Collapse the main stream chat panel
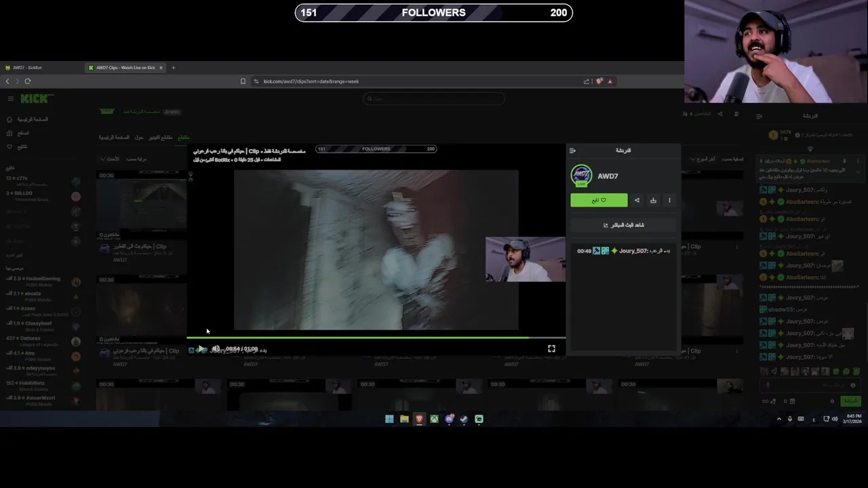 [759, 116]
